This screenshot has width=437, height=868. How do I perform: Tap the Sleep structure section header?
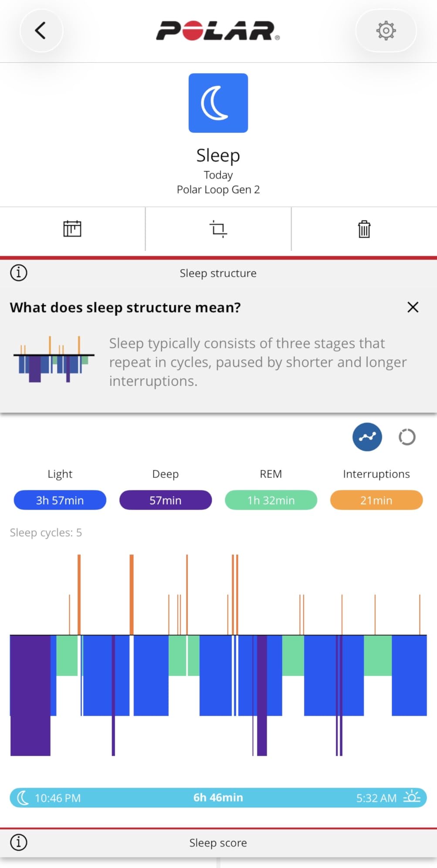218,273
